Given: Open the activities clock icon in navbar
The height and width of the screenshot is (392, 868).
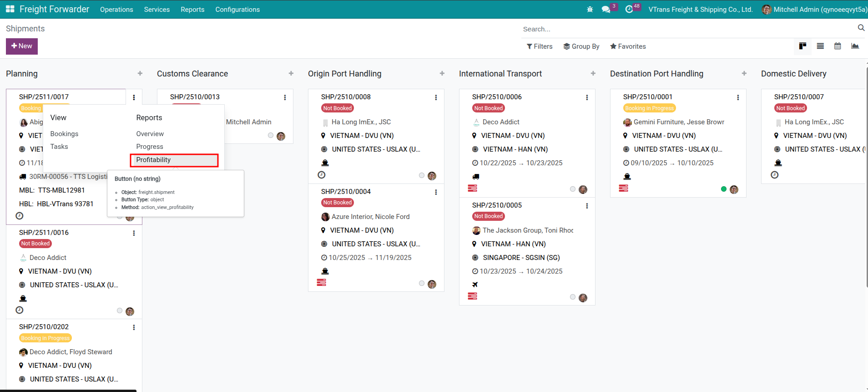Looking at the screenshot, I should tap(629, 9).
